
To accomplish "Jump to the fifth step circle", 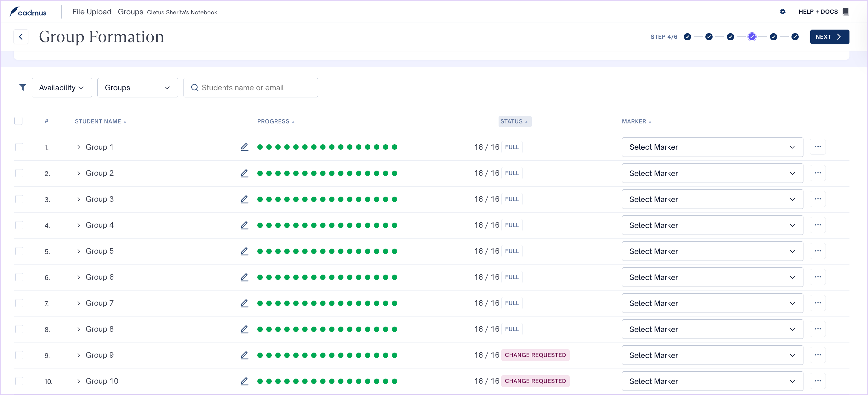I will (773, 37).
